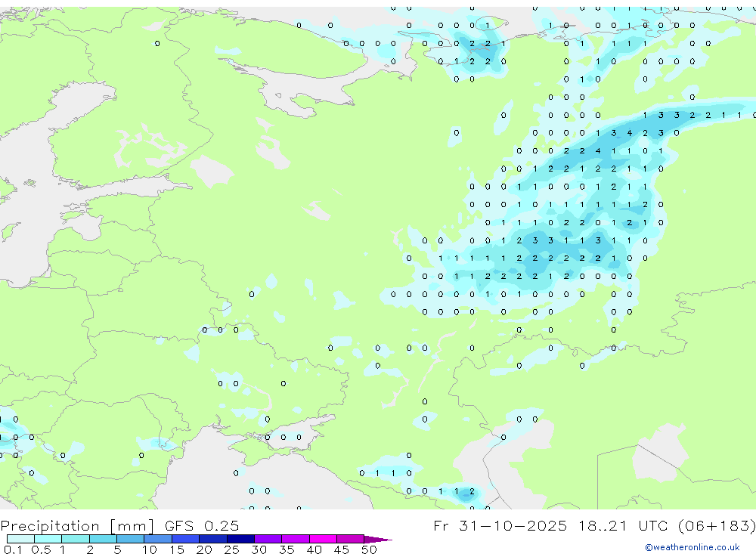Screen dimensions: 756x554
Task: Choose the 15–20 mm legend color swatch
Action: [186, 539]
